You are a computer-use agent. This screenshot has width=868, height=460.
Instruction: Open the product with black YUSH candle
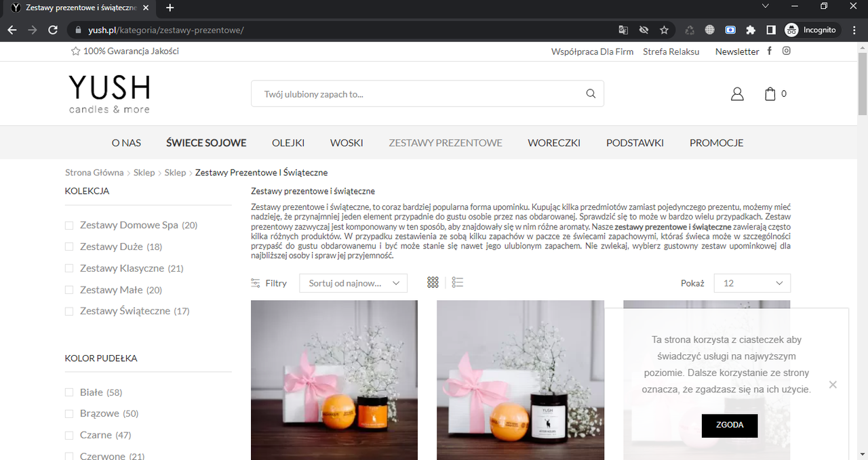[x=520, y=380]
